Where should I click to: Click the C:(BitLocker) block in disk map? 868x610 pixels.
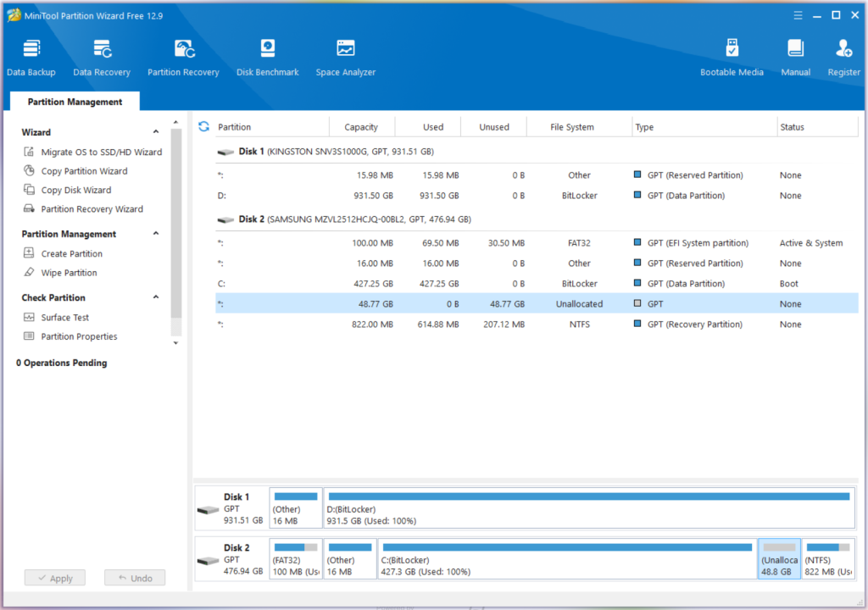coord(567,559)
